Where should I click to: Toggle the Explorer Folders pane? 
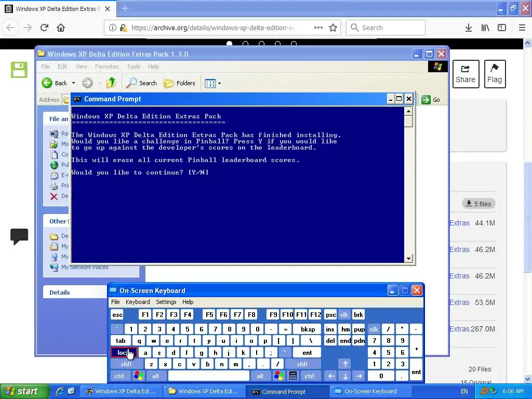pos(179,83)
